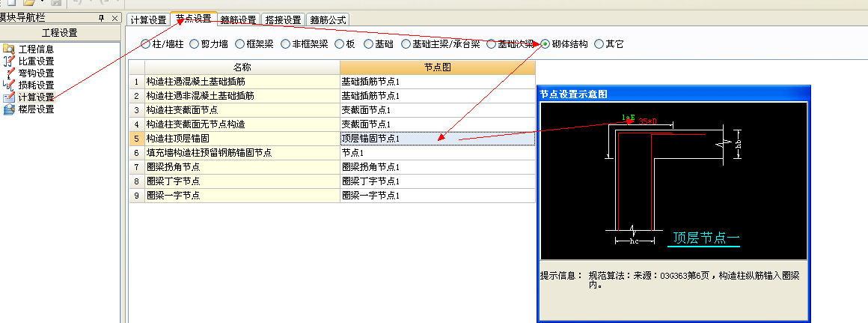Open 工程信息 in navigation tree

(37, 49)
